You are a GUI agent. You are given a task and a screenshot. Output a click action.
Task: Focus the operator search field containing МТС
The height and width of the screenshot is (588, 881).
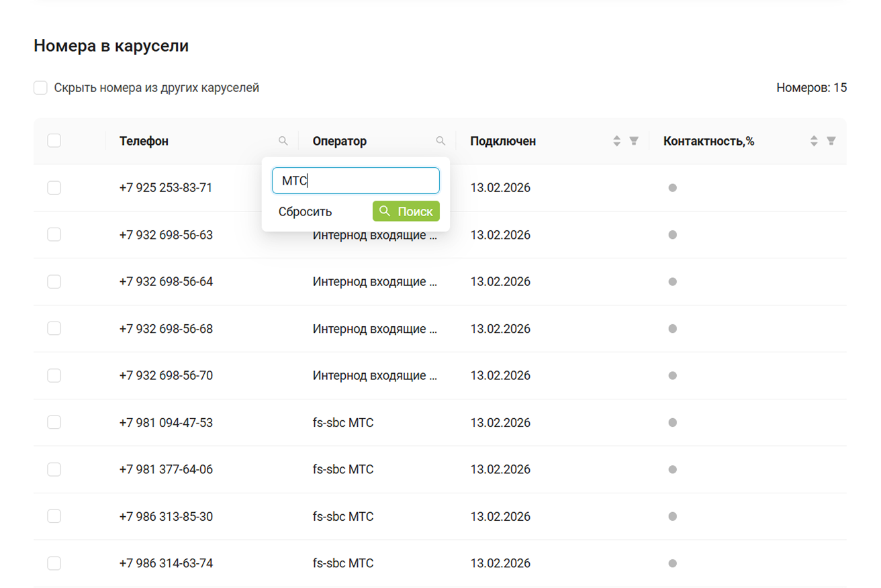click(x=356, y=181)
